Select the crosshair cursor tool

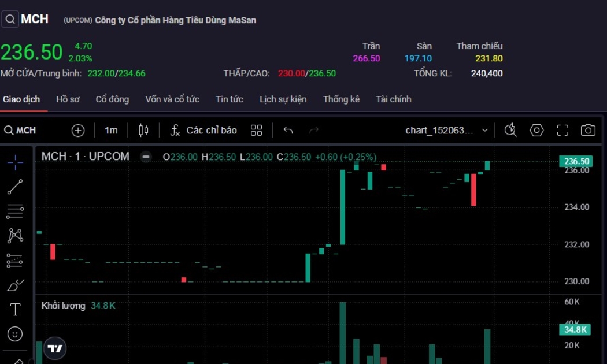click(x=15, y=162)
